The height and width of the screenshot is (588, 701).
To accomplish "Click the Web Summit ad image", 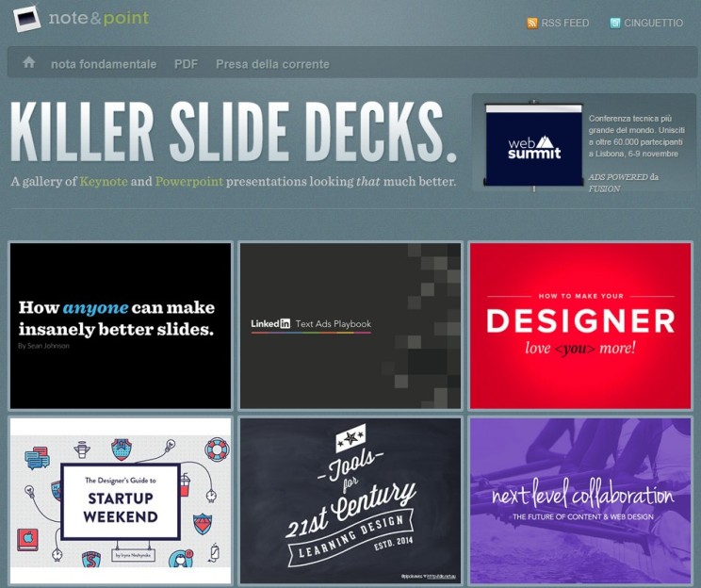I will pos(534,143).
